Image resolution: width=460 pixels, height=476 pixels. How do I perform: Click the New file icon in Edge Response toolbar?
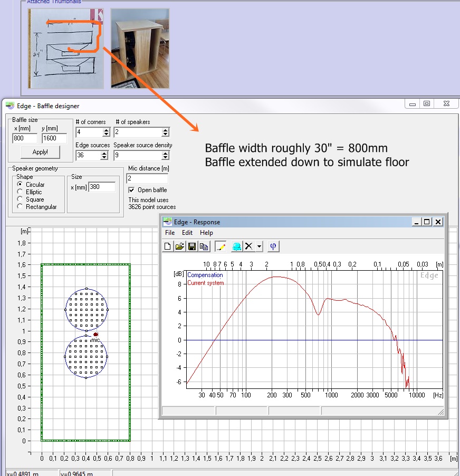(x=168, y=246)
